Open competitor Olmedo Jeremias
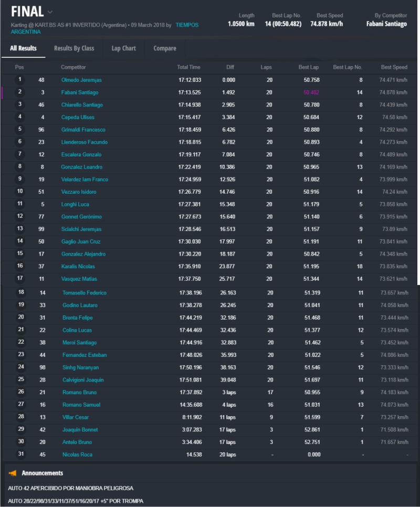Viewport: 420px width, 507px height. coord(81,80)
